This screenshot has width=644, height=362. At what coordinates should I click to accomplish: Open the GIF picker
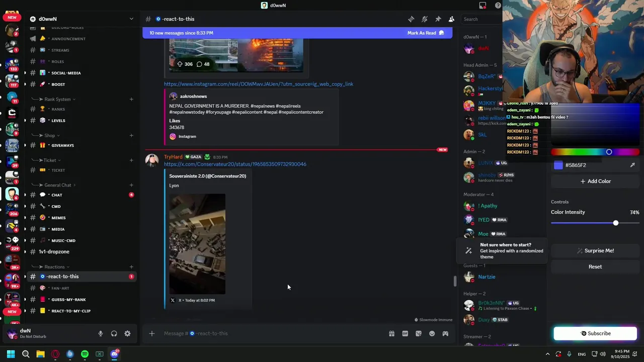click(405, 333)
